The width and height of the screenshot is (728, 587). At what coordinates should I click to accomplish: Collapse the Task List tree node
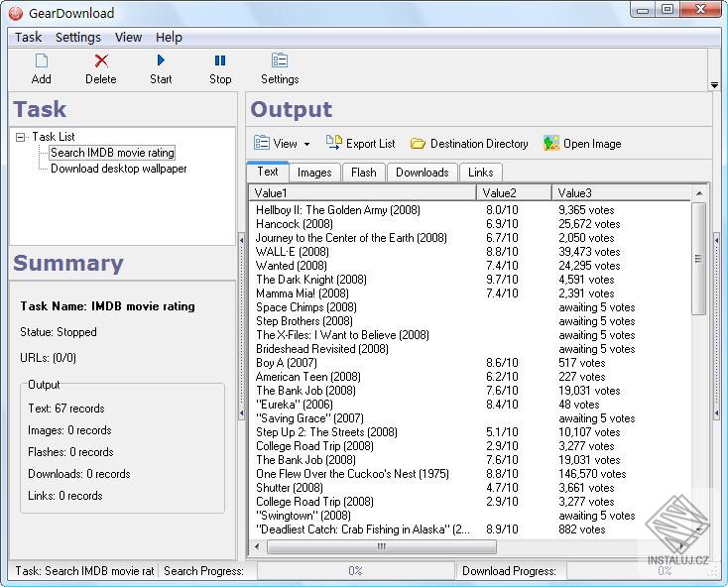[x=20, y=137]
